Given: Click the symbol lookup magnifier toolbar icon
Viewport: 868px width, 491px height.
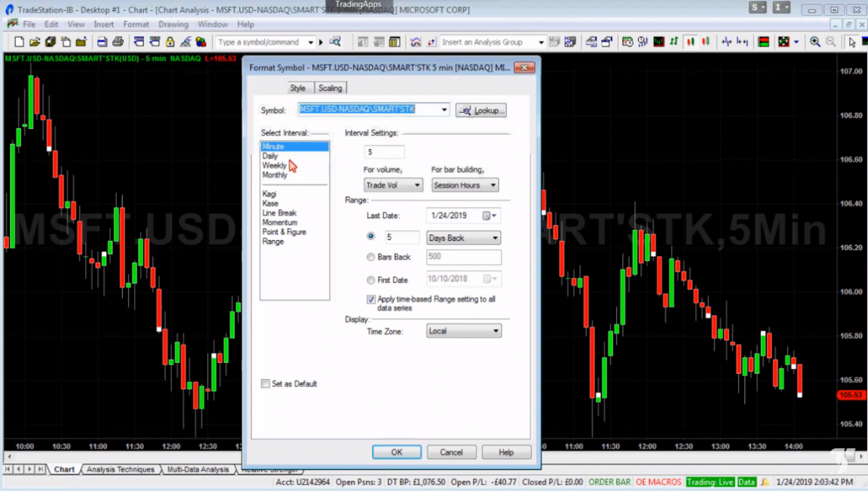Looking at the screenshot, I should click(x=335, y=42).
